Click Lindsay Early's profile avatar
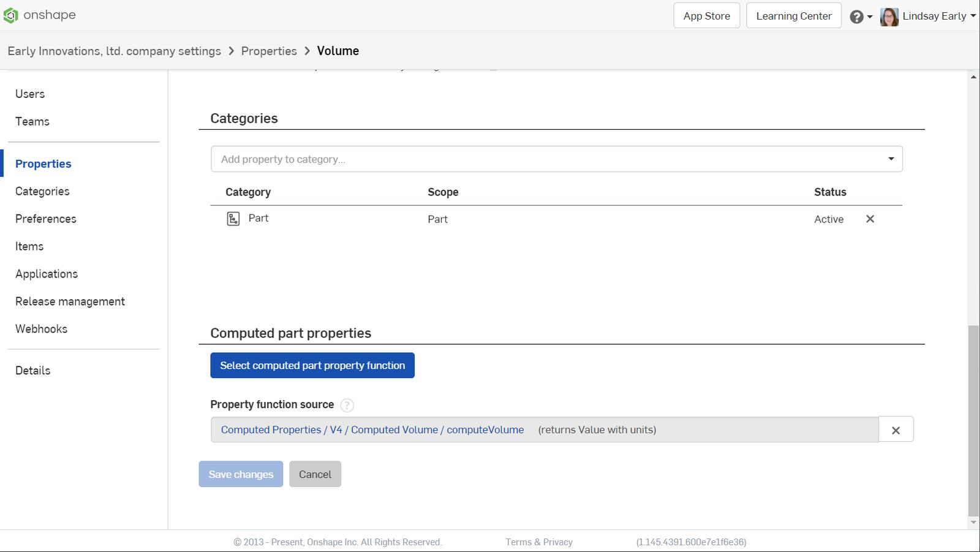The width and height of the screenshot is (980, 552). tap(889, 17)
